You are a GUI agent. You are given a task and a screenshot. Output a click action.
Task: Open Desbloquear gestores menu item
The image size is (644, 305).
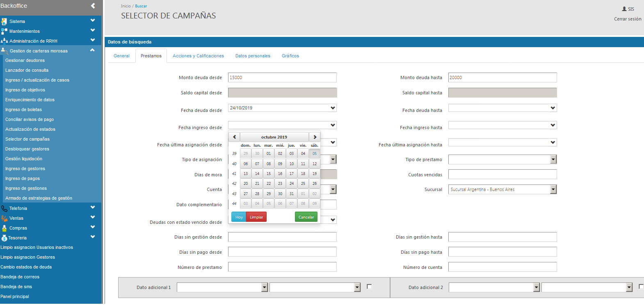pyautogui.click(x=27, y=149)
